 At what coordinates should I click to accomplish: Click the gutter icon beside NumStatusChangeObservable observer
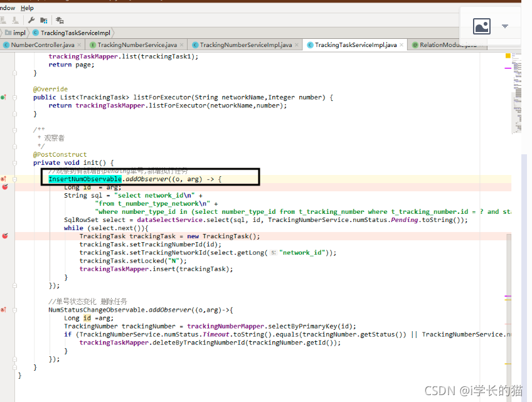4,310
